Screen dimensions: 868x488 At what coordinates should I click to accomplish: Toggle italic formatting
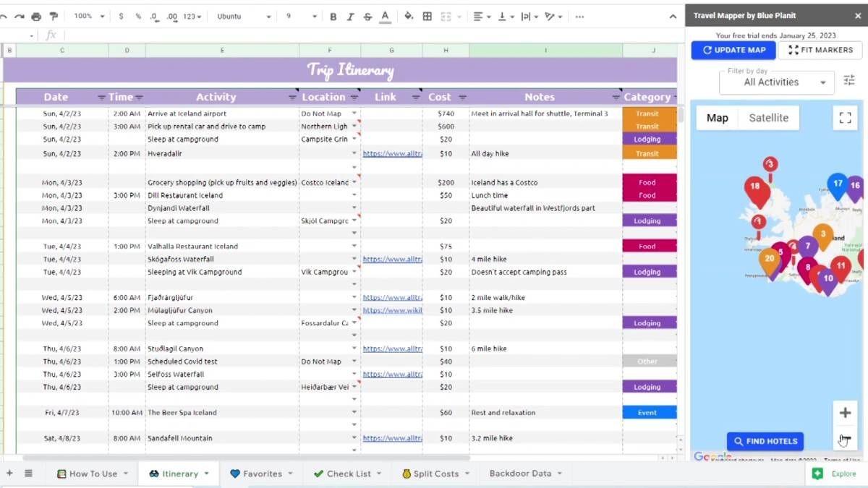pyautogui.click(x=350, y=16)
